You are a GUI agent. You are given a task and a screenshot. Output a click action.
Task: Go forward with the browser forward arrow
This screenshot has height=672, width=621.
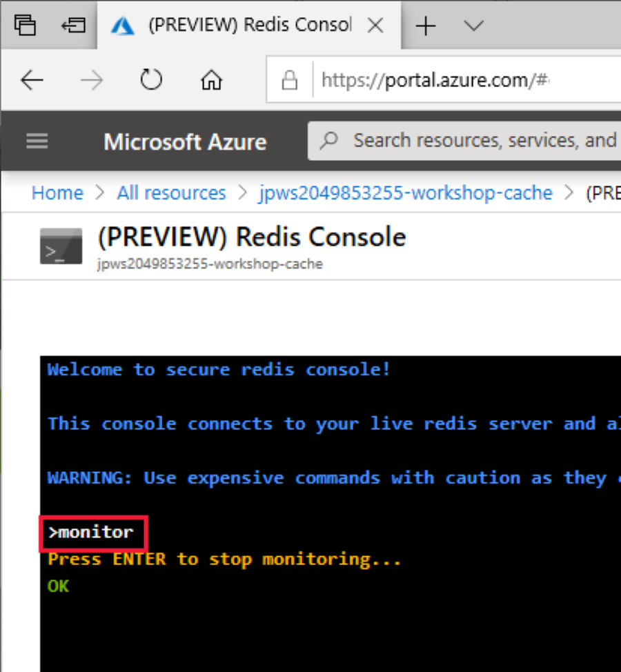point(92,80)
